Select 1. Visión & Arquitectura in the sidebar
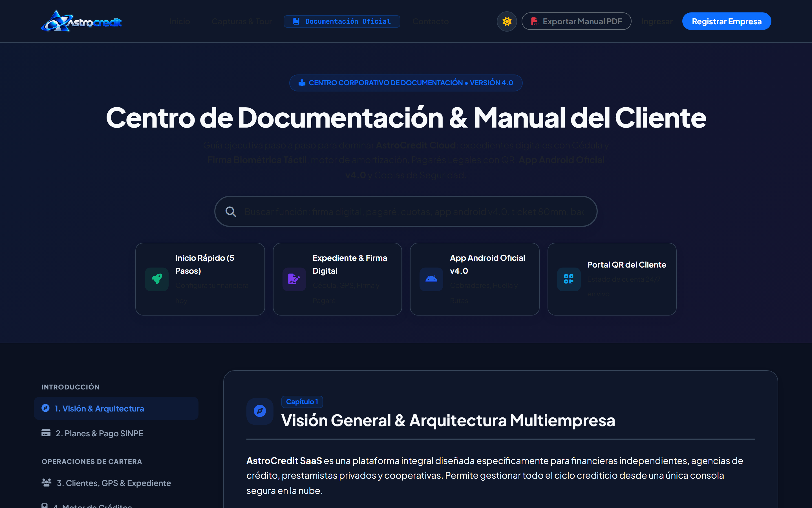812x508 pixels. [116, 408]
